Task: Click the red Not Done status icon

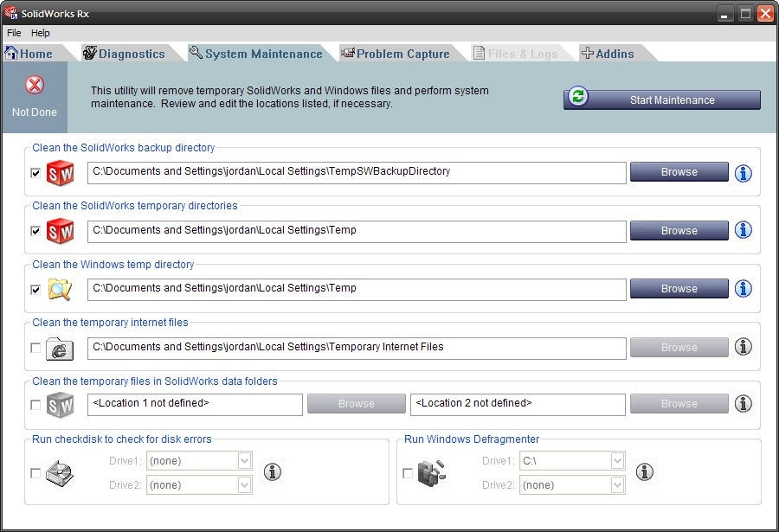Action: tap(35, 85)
